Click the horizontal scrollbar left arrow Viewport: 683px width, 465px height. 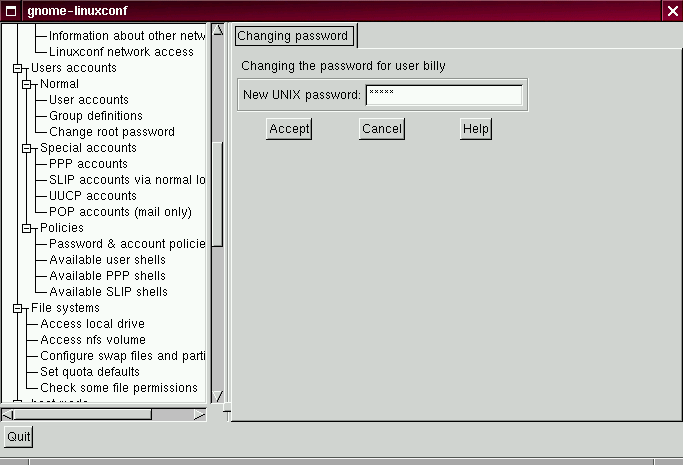(x=7, y=414)
